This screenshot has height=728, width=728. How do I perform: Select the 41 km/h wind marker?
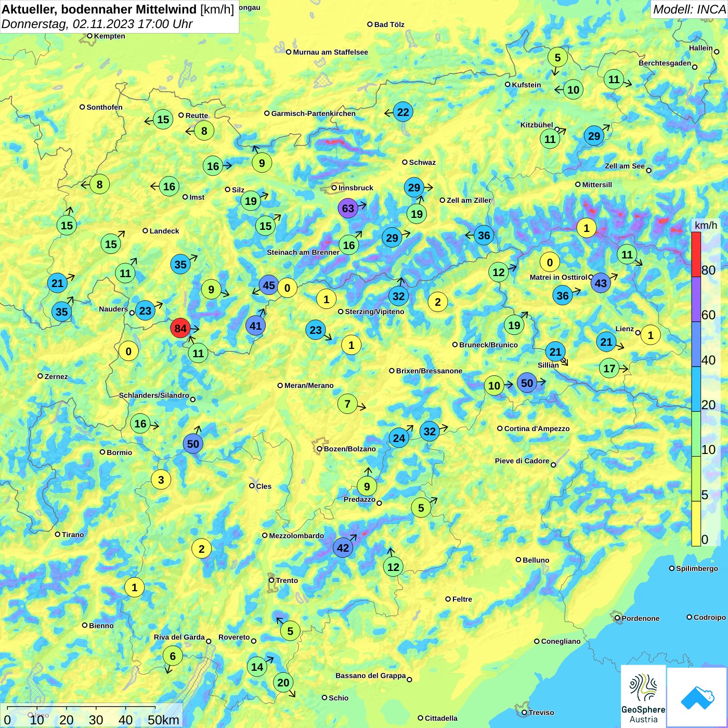[255, 326]
